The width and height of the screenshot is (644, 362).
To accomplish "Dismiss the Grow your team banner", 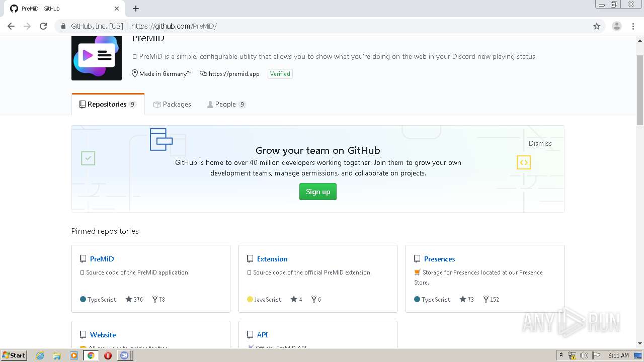I will pos(540,143).
